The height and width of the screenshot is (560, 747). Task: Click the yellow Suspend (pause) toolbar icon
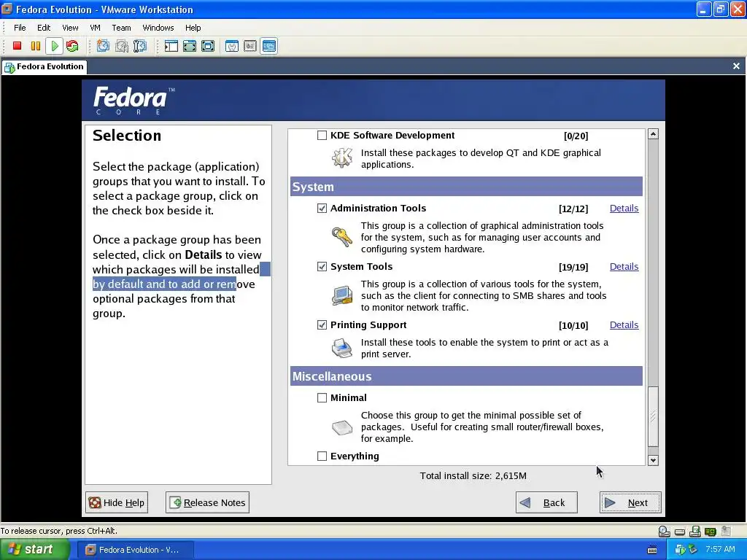point(36,46)
